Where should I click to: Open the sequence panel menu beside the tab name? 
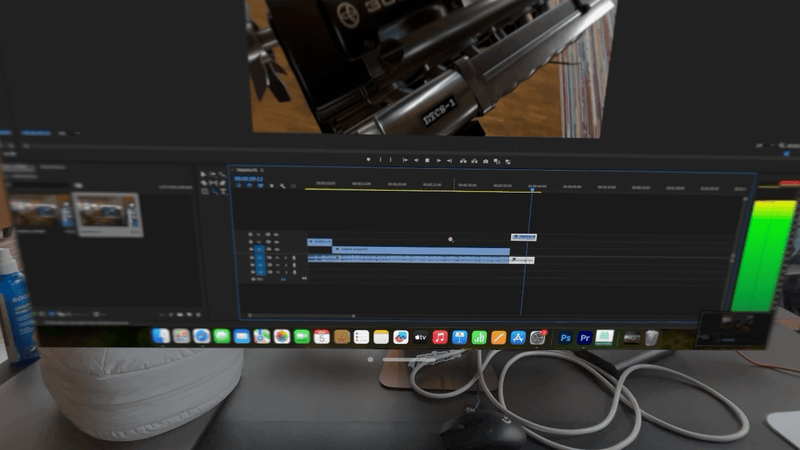[261, 171]
